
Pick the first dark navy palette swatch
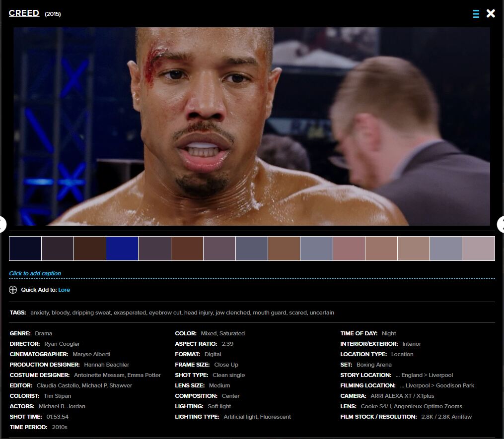click(25, 249)
